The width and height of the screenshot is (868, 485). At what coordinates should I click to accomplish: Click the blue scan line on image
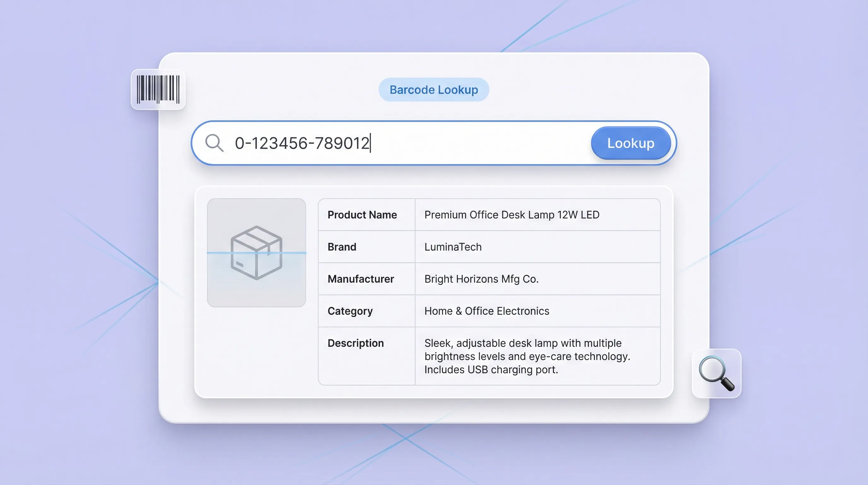219,253
